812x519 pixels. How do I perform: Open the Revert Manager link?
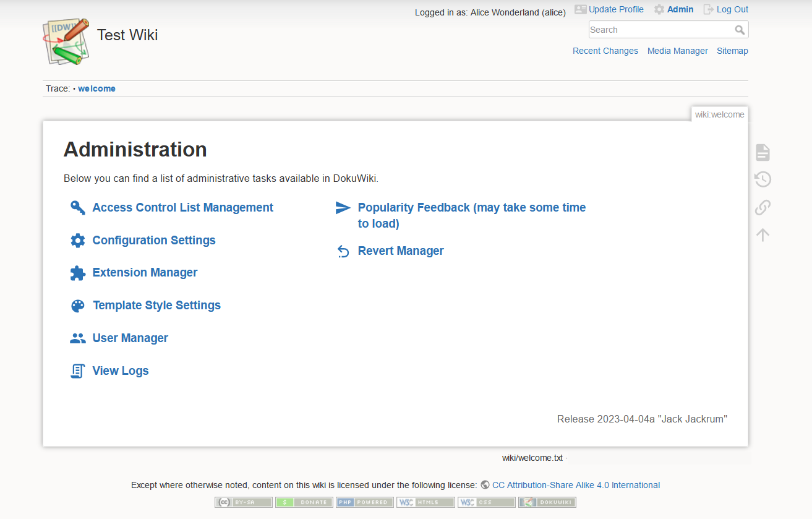tap(401, 251)
